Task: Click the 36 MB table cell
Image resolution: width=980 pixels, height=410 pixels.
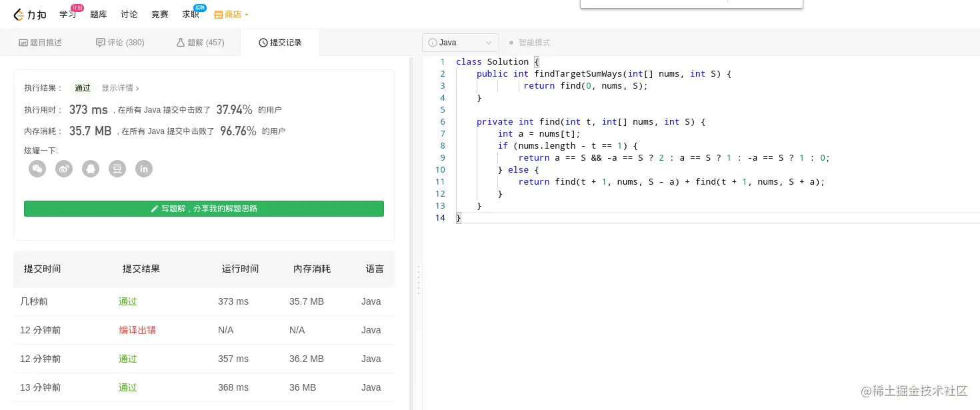Action: click(303, 387)
